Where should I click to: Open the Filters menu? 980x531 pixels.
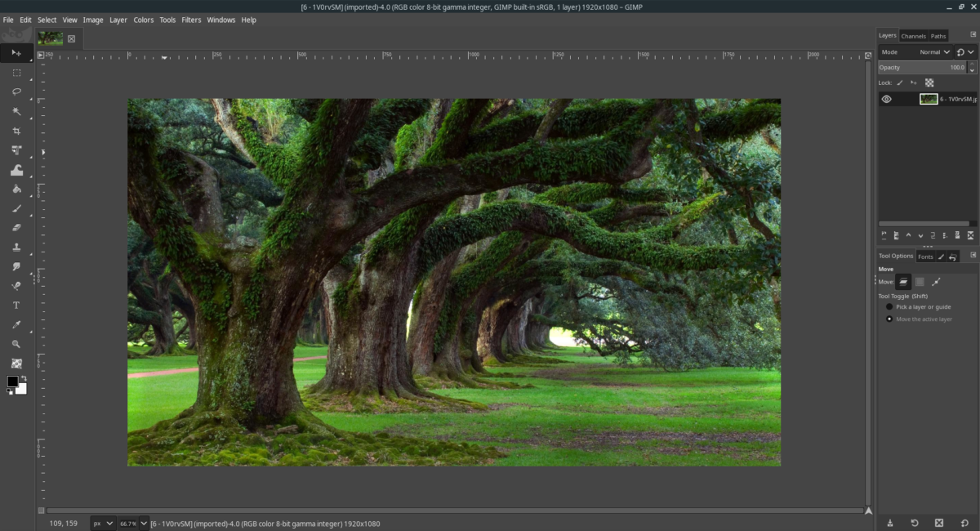(x=191, y=20)
